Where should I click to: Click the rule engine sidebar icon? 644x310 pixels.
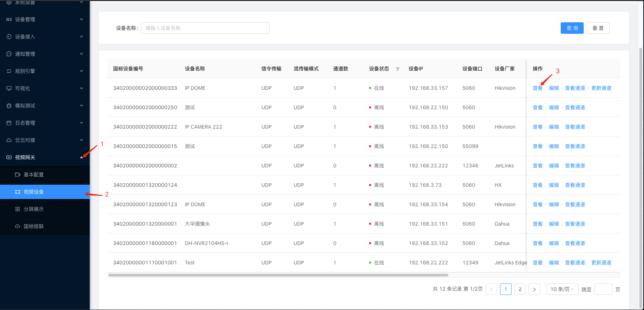9,71
